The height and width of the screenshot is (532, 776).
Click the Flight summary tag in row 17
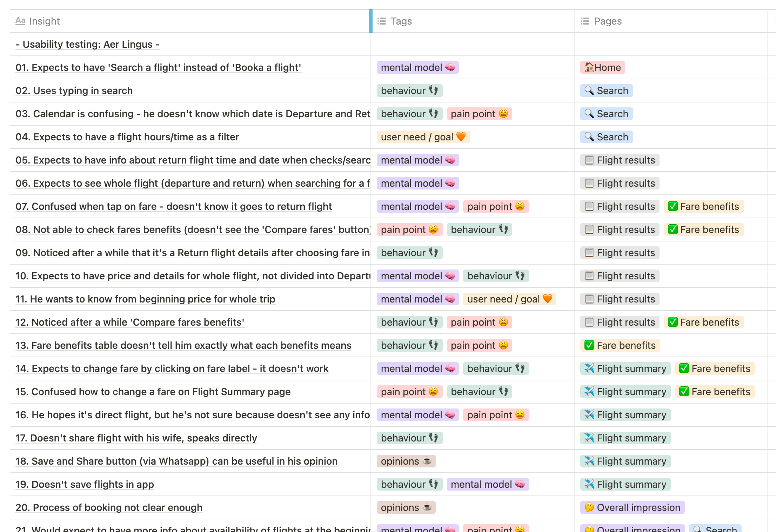625,438
